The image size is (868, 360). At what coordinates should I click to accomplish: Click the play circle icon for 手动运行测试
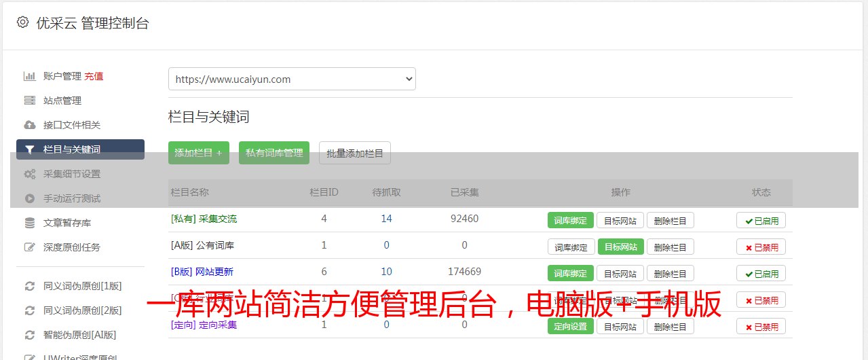tap(30, 198)
